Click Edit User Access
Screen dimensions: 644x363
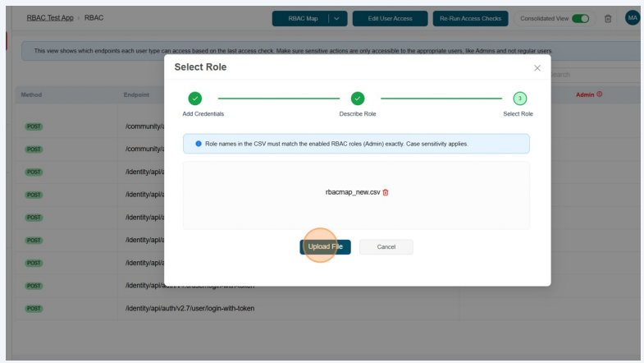click(390, 19)
